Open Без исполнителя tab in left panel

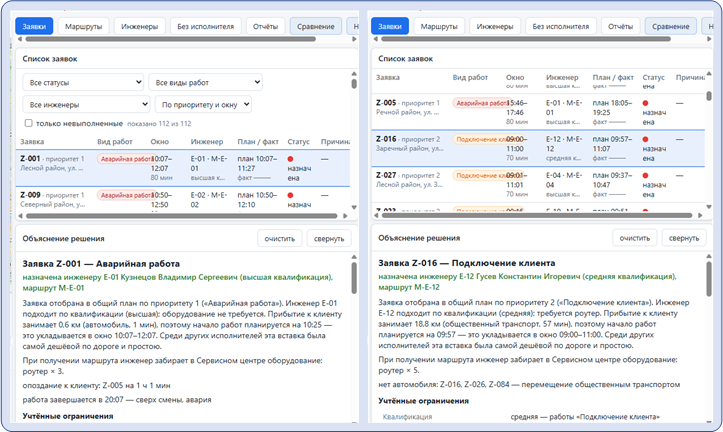(x=205, y=26)
